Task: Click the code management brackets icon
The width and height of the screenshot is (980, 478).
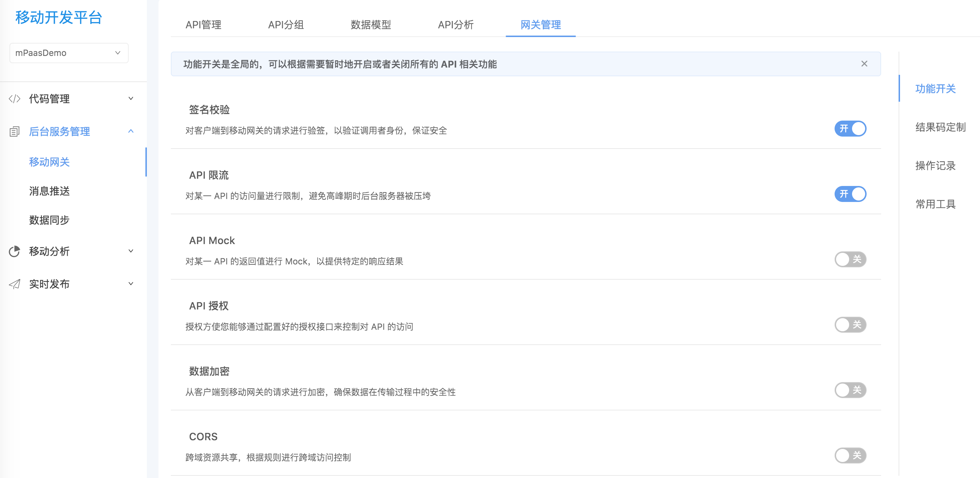Action: click(15, 99)
